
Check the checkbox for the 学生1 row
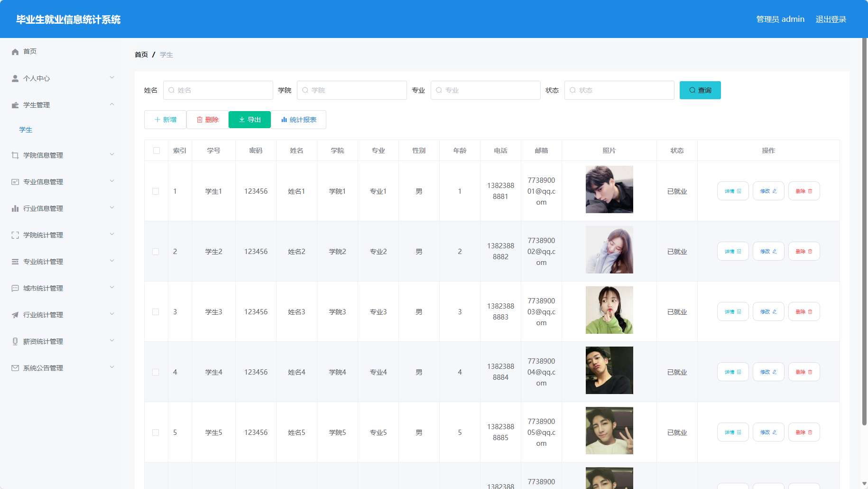[x=156, y=191]
